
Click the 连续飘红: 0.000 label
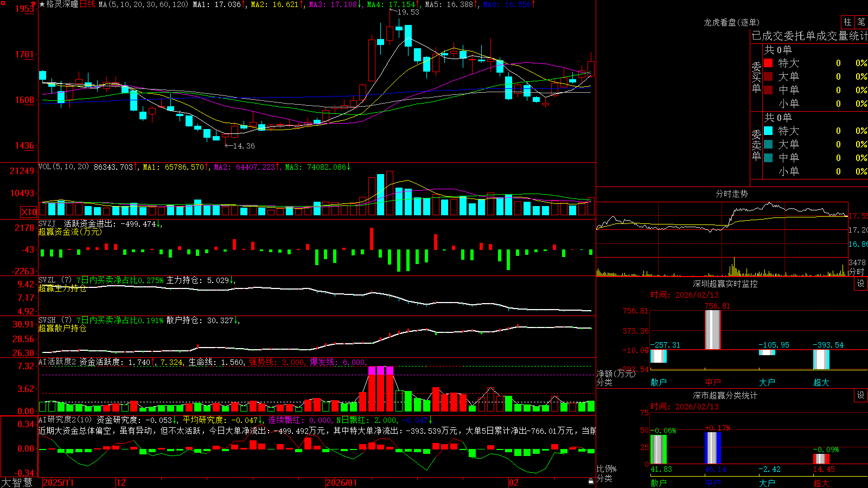(301, 420)
